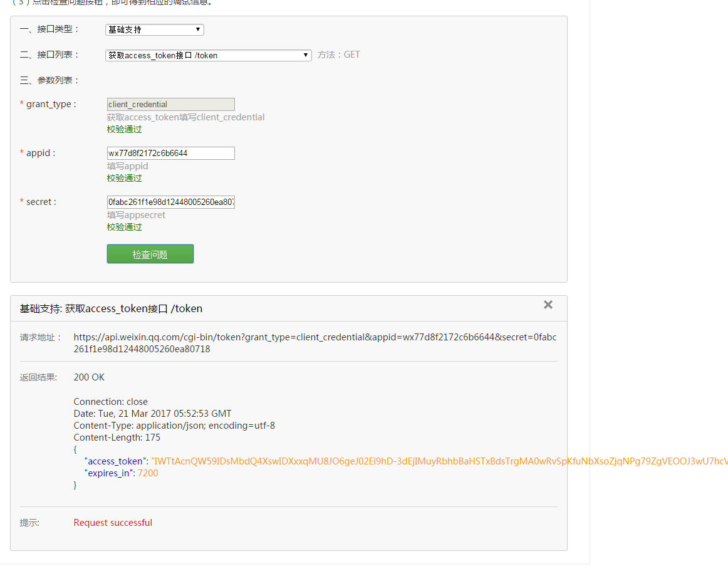Click the Content-Type application/json line
Viewport: 728px width, 571px height.
point(174,426)
